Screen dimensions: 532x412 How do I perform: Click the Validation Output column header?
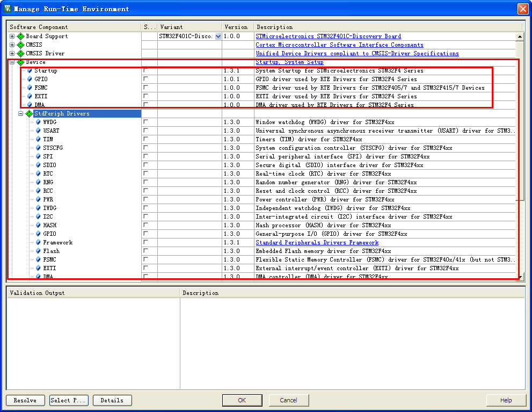[93, 293]
